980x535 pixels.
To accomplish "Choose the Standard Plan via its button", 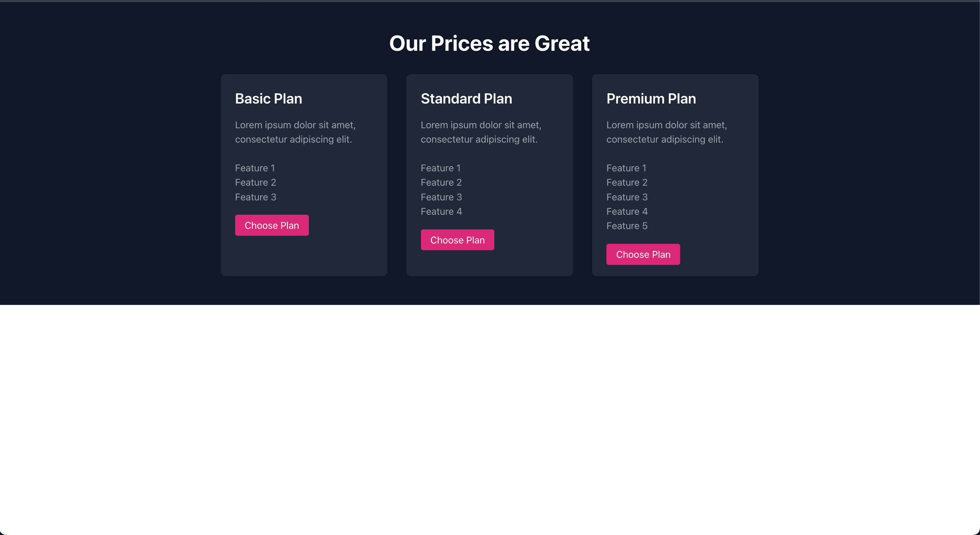I will [457, 240].
